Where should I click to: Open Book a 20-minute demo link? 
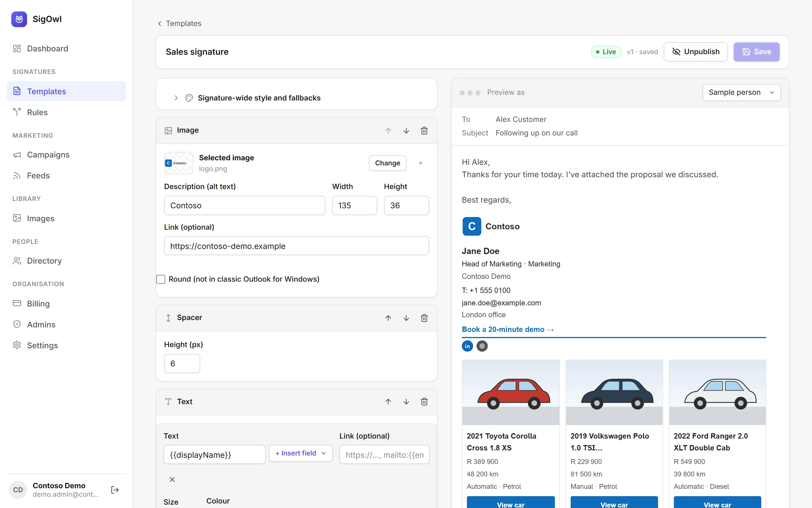coord(508,329)
